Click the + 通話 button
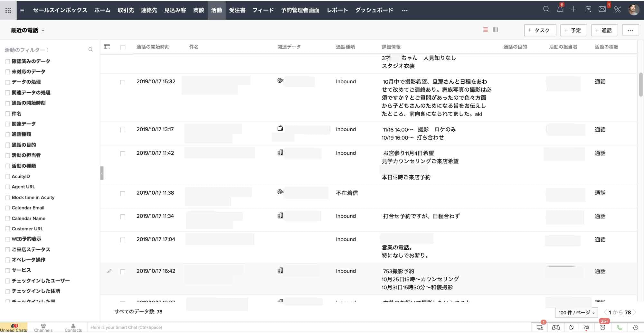This screenshot has width=644, height=333. (604, 30)
